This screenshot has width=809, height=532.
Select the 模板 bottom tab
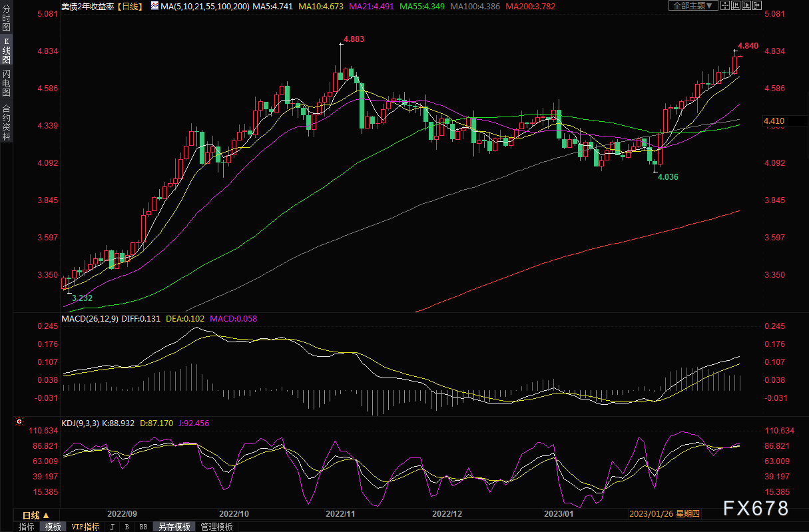(53, 527)
